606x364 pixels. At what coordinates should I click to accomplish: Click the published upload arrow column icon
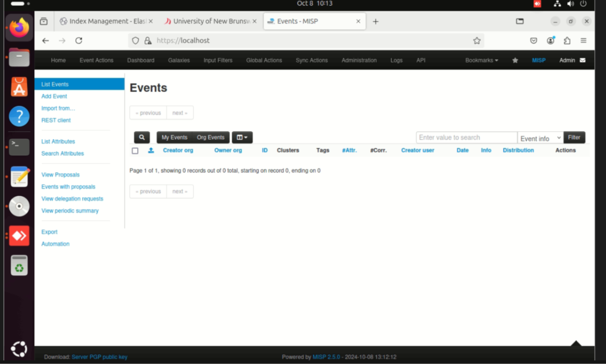pyautogui.click(x=151, y=150)
